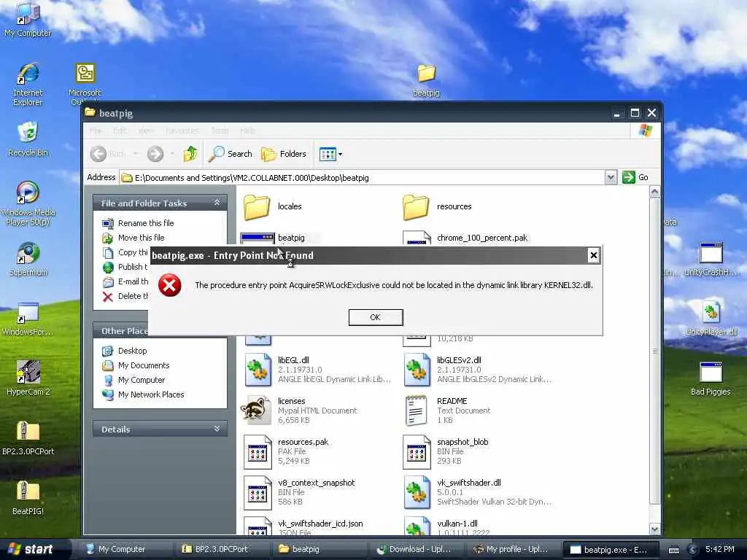Expand the address bar dropdown arrow

pos(611,178)
